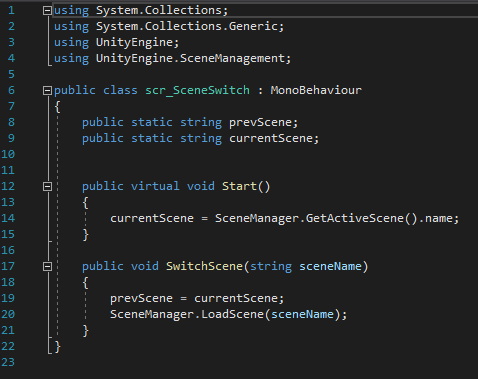478x379 pixels.
Task: Click MonoBehaviour base class name
Action: [x=316, y=90]
